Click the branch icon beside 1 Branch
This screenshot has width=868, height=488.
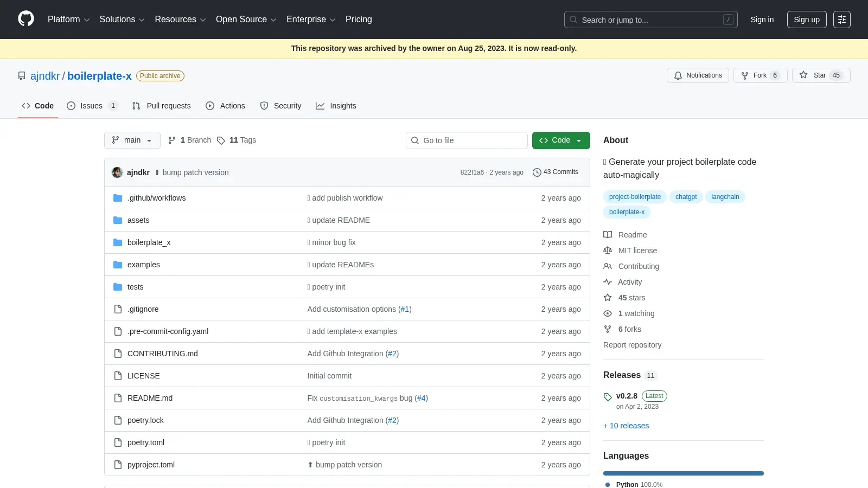click(x=172, y=140)
